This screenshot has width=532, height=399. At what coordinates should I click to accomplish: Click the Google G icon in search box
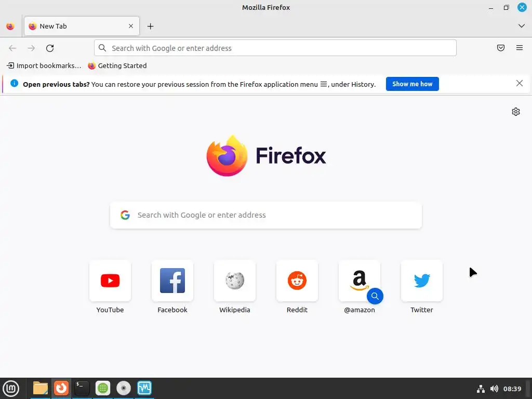125,215
